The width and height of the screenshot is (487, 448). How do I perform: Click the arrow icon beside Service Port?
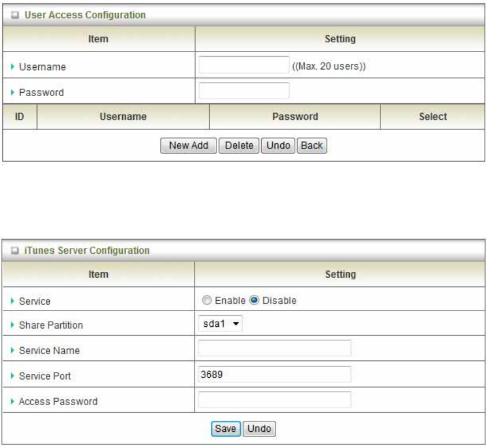(12, 376)
